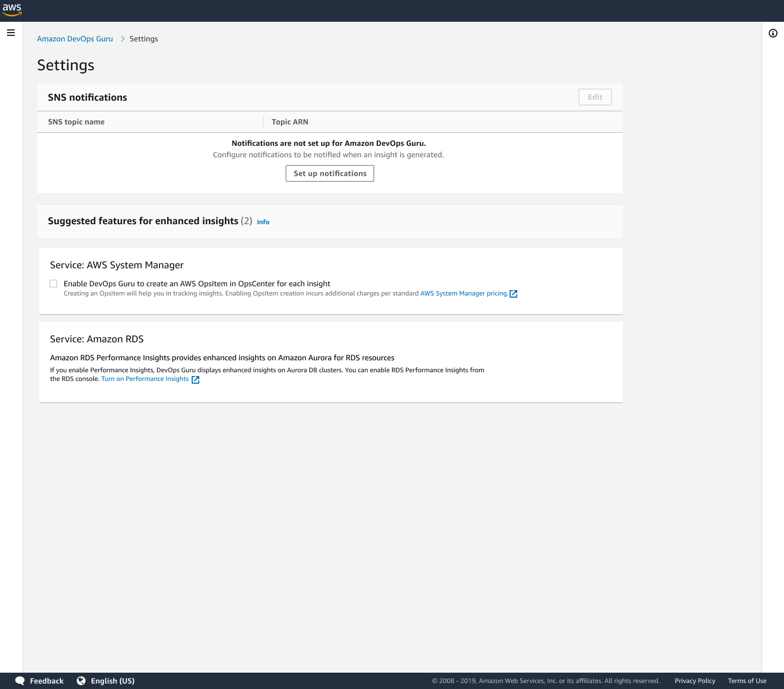Open the Privacy Policy link
Screen dimensions: 784x689
click(695, 681)
